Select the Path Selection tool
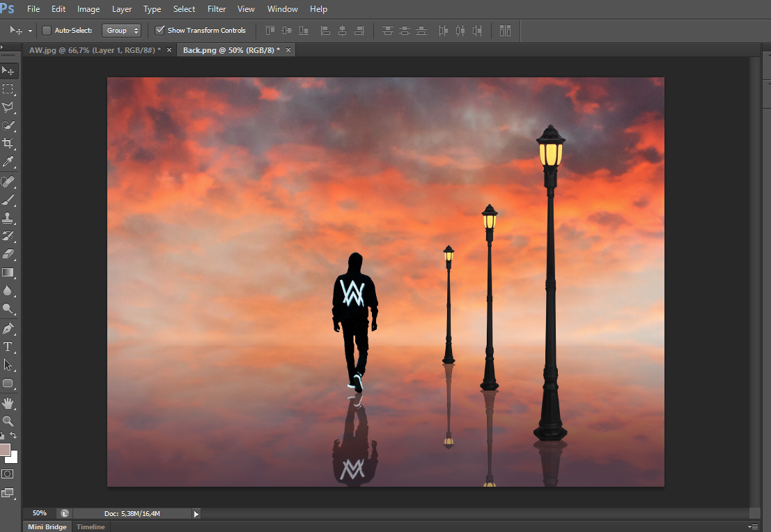Screen dimensions: 771x532 (8, 365)
